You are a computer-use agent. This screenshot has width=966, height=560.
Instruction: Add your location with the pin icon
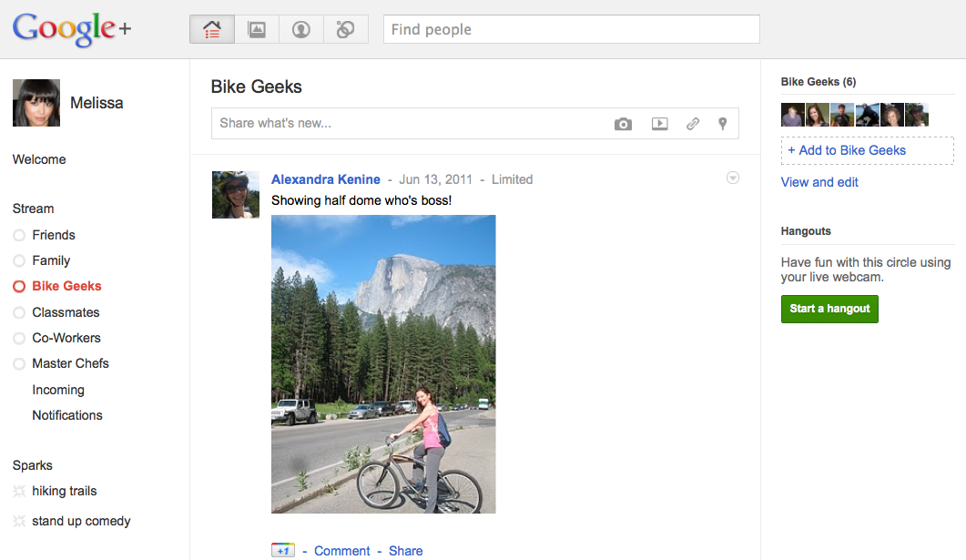click(x=722, y=123)
